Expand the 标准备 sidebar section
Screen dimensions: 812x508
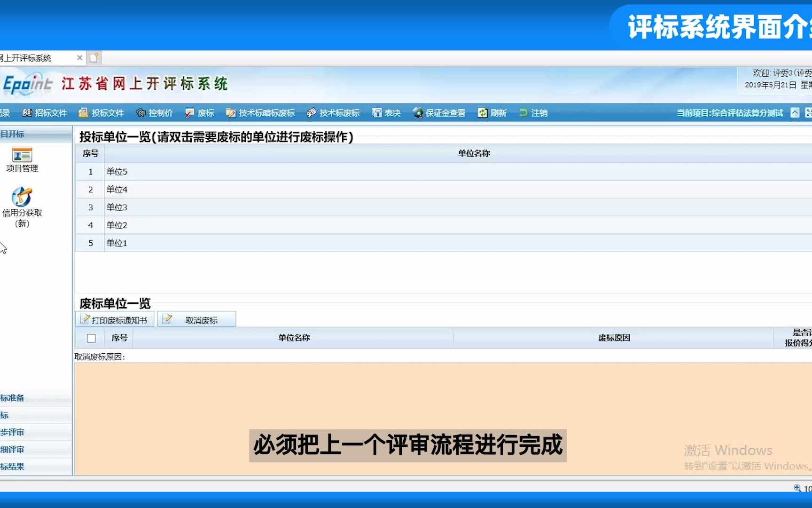(35, 398)
